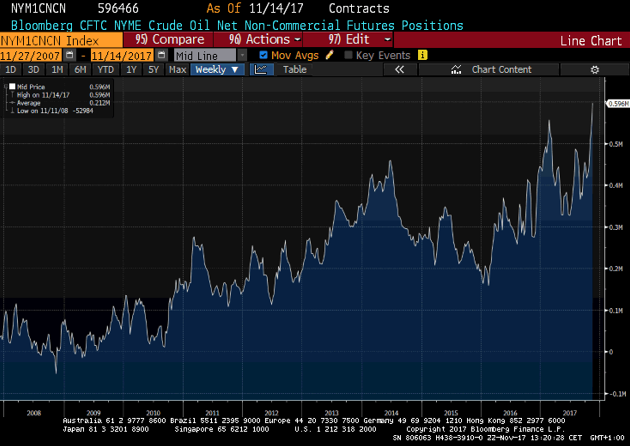Select the 1Y time range
630x446 pixels.
(131, 70)
